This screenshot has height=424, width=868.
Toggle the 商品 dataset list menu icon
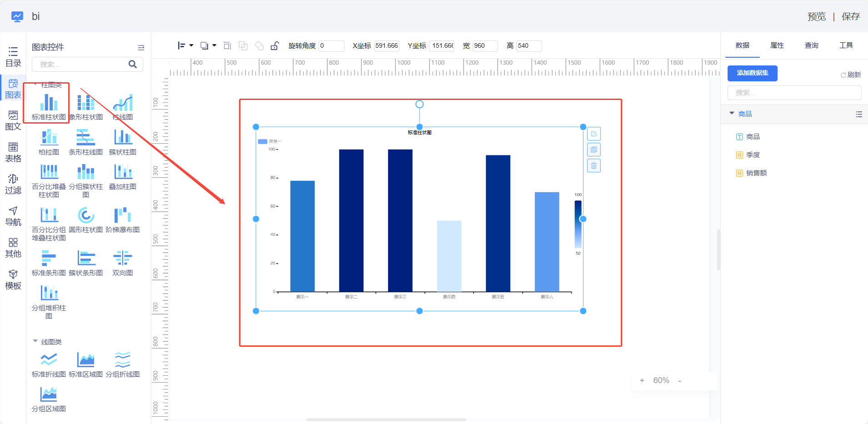tap(858, 115)
